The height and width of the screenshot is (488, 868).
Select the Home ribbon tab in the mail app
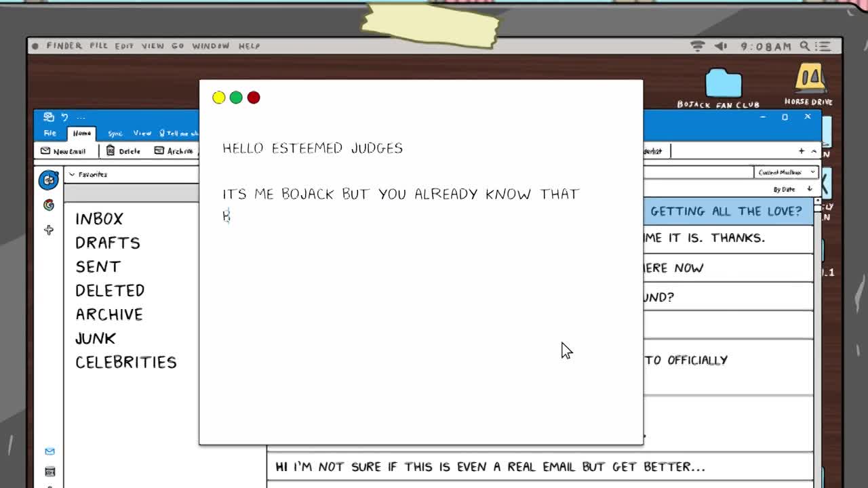(82, 134)
